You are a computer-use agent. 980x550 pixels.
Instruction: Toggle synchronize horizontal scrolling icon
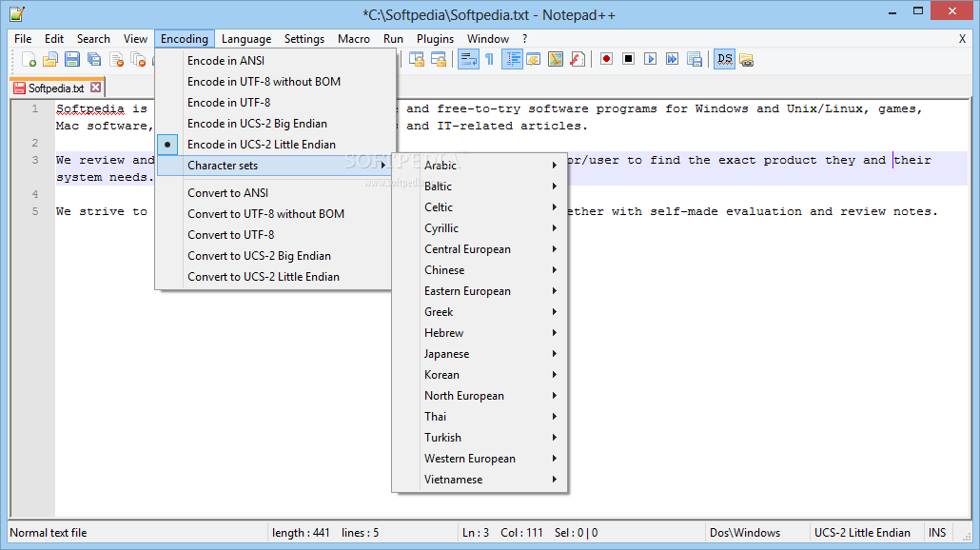coord(439,59)
